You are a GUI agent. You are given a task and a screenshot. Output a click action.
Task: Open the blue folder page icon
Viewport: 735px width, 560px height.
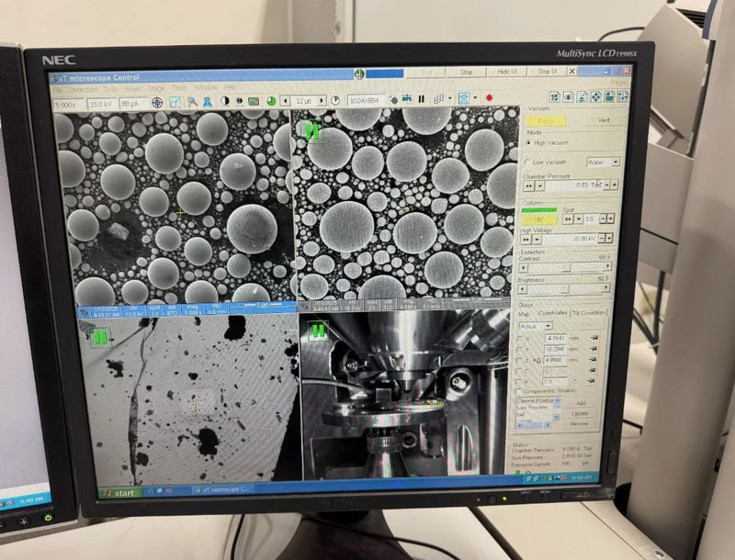point(609,96)
